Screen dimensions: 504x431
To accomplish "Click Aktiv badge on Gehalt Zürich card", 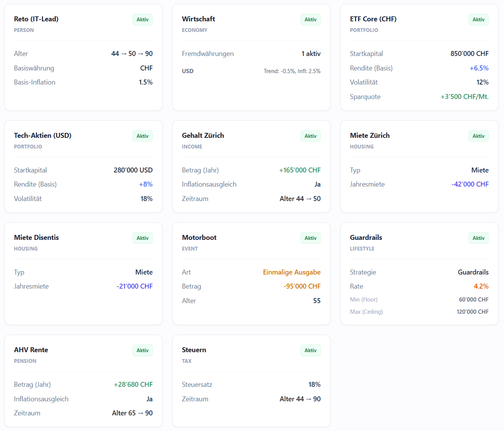I will coord(310,136).
